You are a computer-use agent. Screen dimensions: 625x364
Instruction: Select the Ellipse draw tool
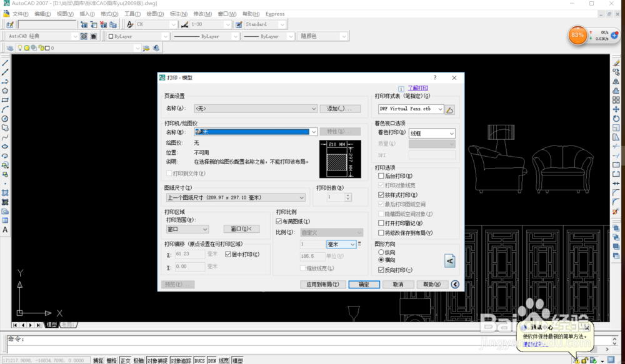point(5,147)
